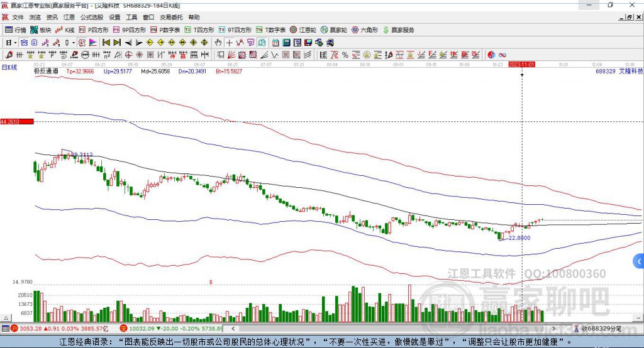Select the Gann fan lines tool

[x=231, y=55]
